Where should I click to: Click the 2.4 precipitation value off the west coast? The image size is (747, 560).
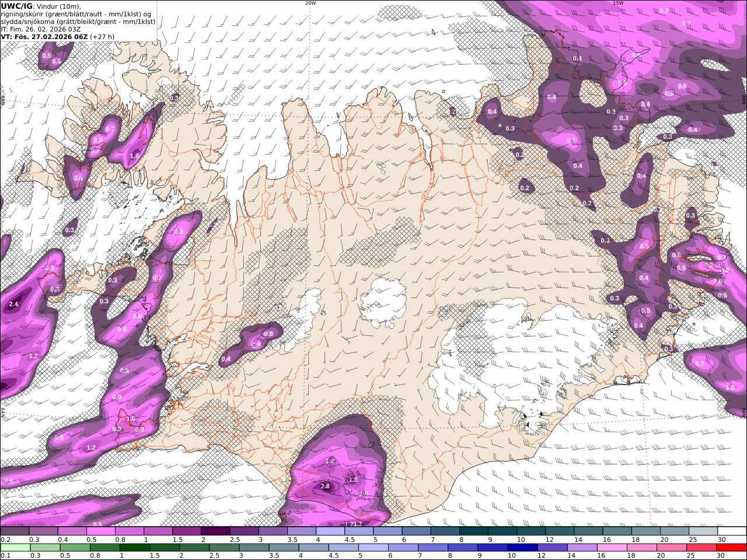click(14, 304)
